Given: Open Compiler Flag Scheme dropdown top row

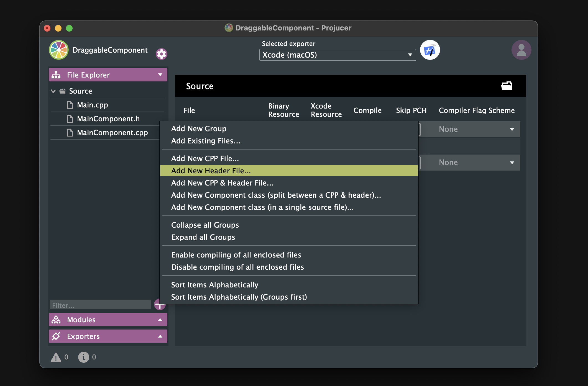Looking at the screenshot, I should 474,129.
